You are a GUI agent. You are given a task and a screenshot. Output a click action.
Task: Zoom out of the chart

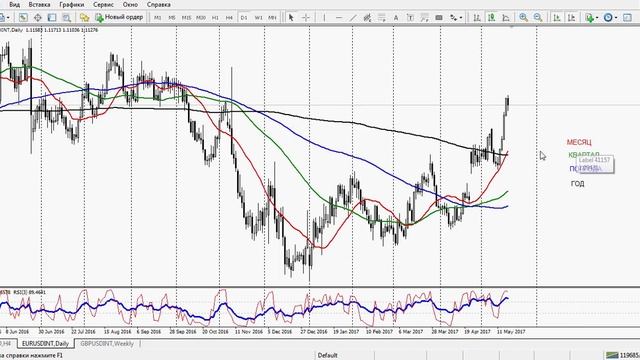coord(538,18)
